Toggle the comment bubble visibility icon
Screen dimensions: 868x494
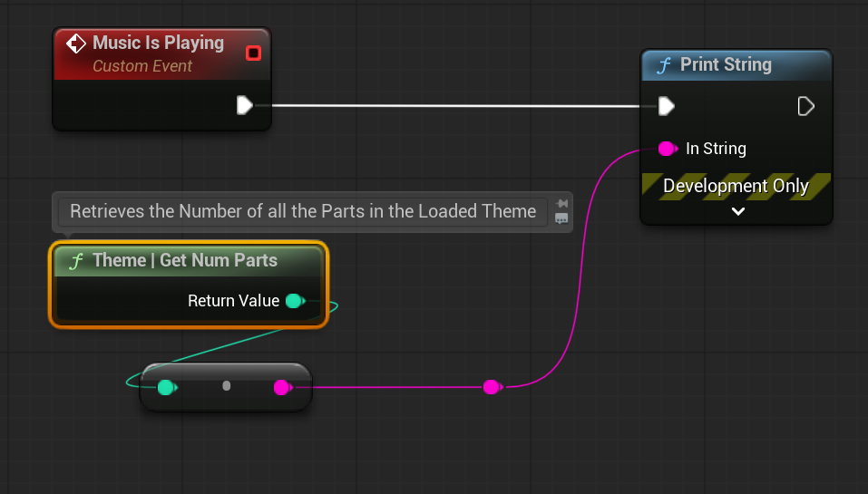(x=561, y=218)
